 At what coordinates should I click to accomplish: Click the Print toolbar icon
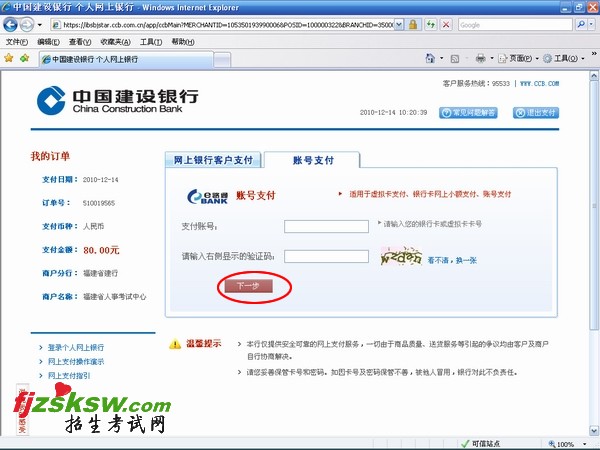tap(481, 59)
